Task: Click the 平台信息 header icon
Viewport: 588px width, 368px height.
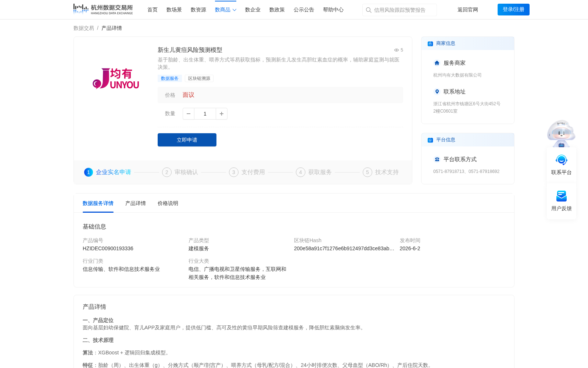Action: click(x=430, y=140)
